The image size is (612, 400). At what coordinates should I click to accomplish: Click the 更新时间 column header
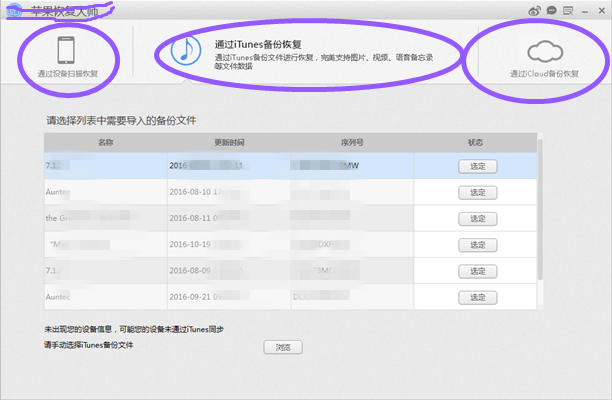(229, 142)
